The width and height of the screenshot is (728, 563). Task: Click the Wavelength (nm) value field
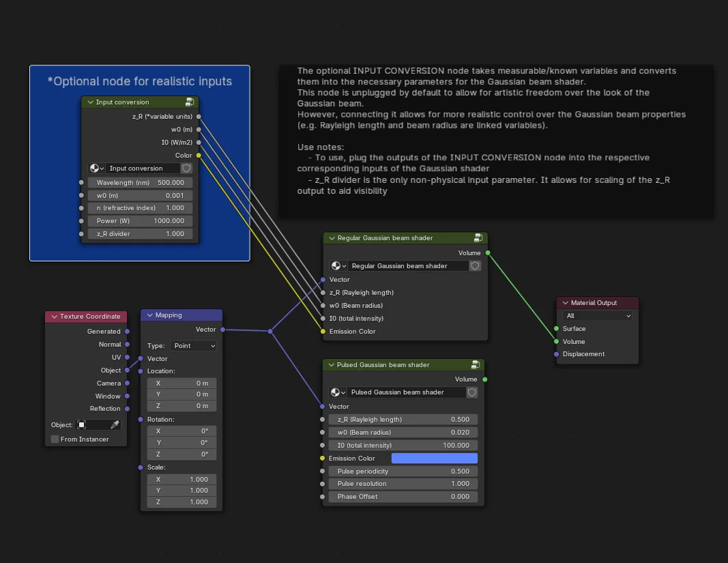pos(140,182)
